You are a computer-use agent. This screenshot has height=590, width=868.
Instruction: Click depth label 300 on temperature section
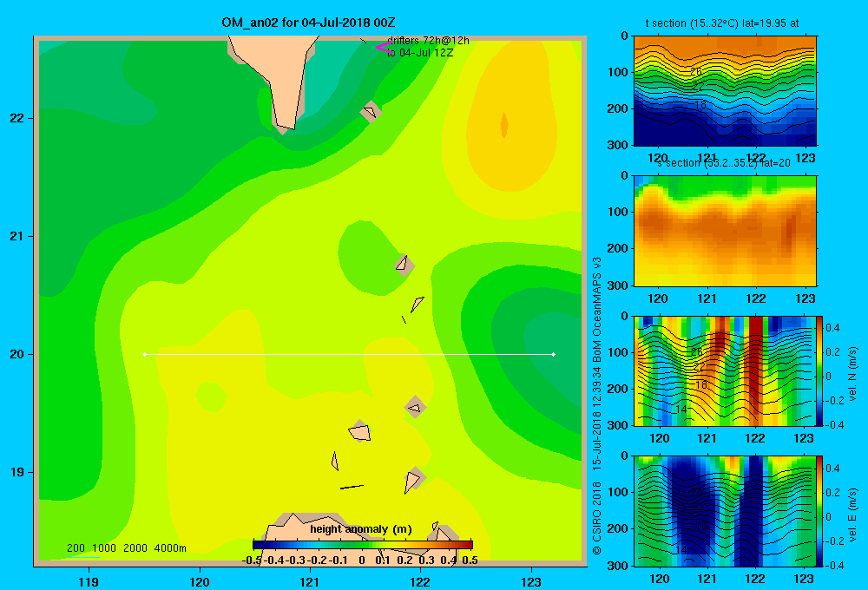[x=618, y=145]
